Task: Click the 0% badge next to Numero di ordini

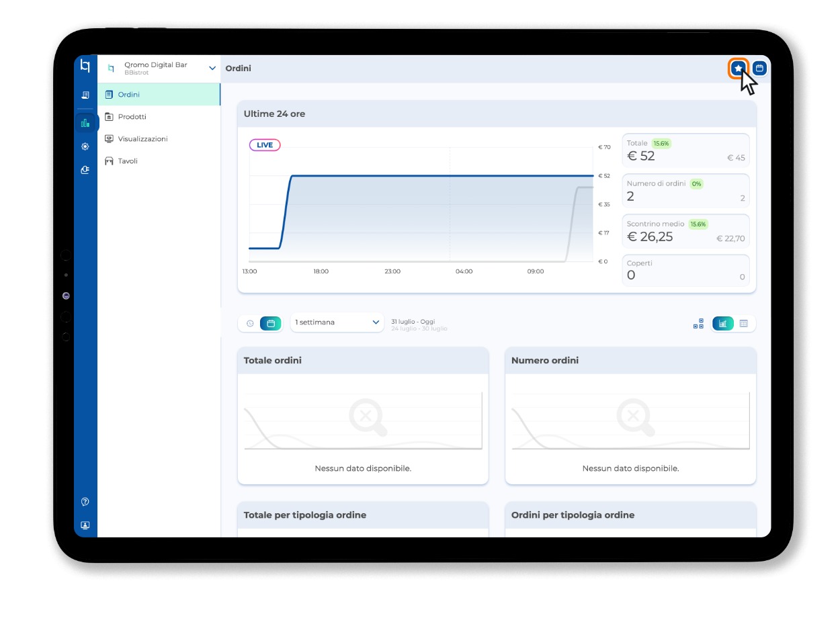Action: 696,183
